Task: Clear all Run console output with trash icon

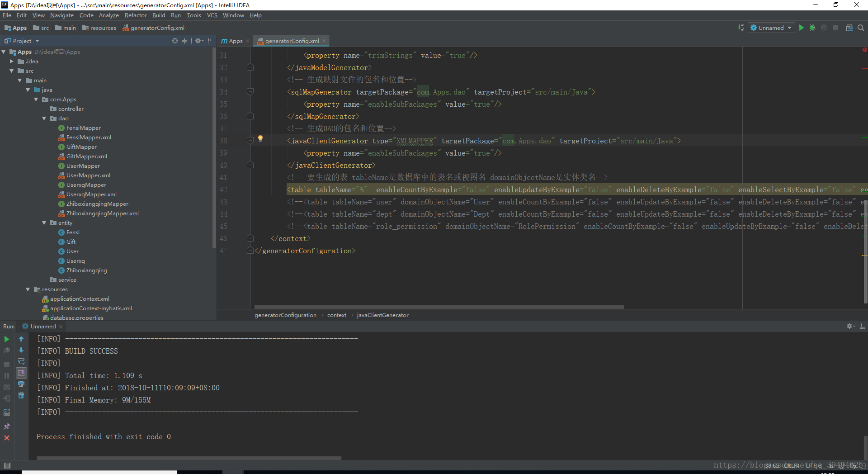Action: (x=21, y=395)
